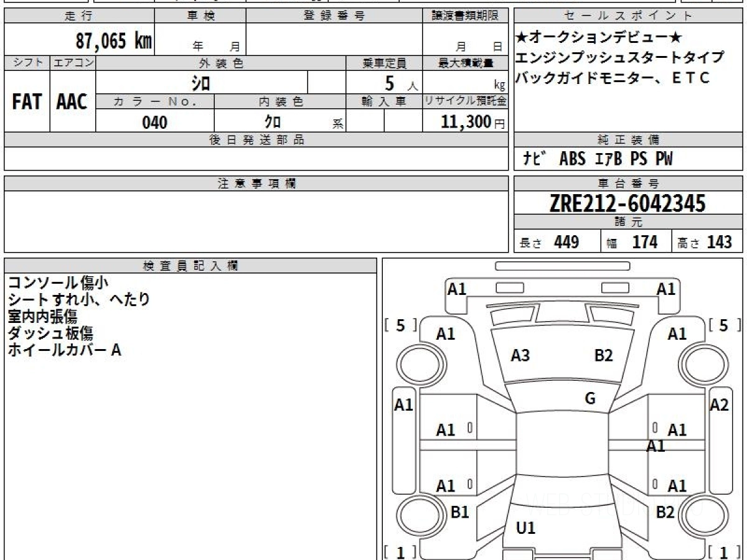Select the 040 color number value
This screenshot has height=560, width=747.
point(155,123)
